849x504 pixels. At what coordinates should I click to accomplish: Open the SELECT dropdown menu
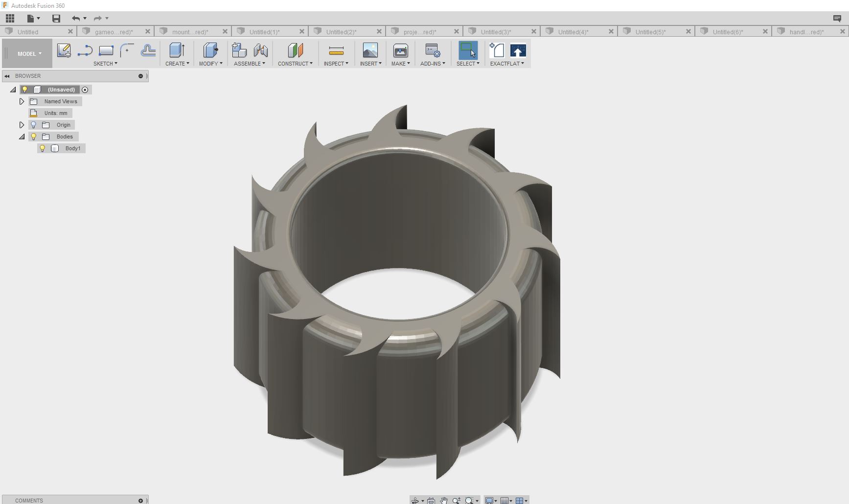468,64
